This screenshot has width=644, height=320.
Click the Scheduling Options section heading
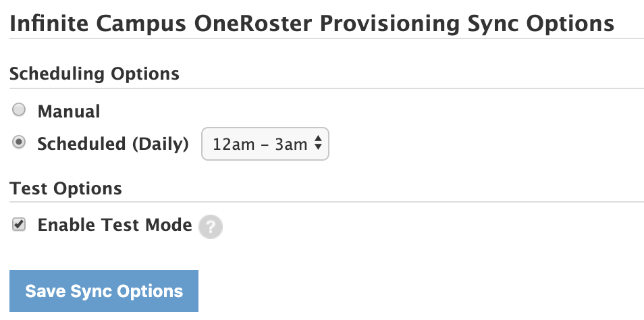coord(95,74)
